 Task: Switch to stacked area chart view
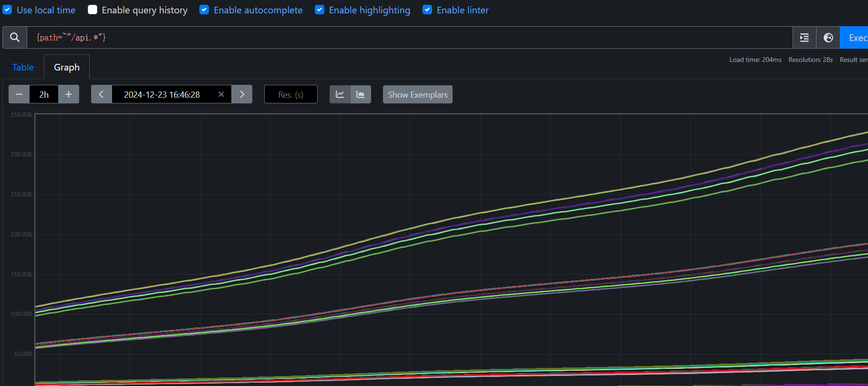click(361, 94)
